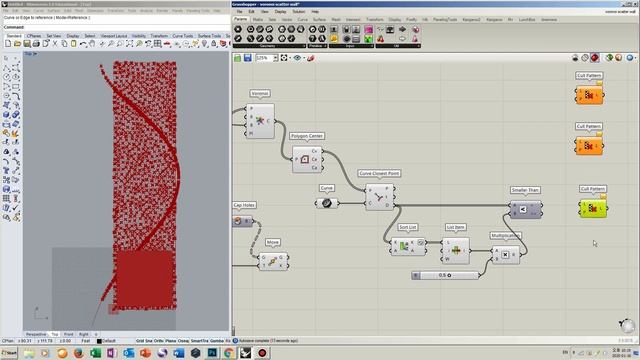This screenshot has height=360, width=640.
Task: Select the Smaller Than component
Action: click(x=526, y=209)
